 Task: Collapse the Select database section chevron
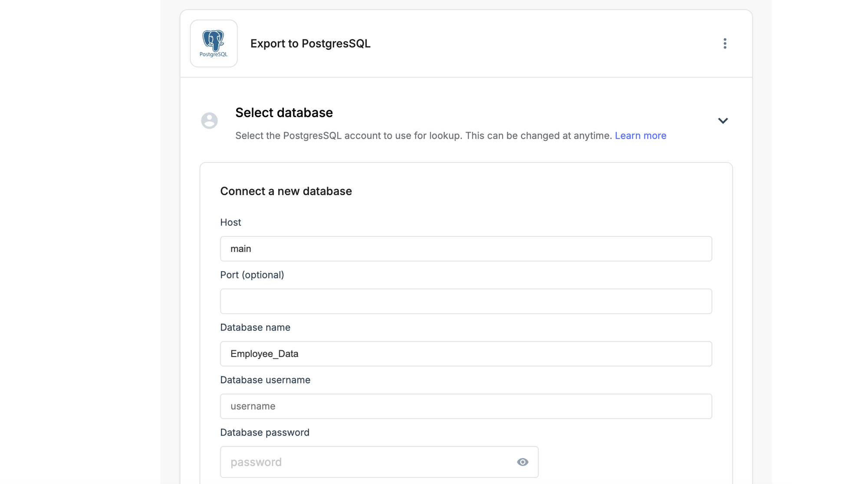[x=723, y=121]
